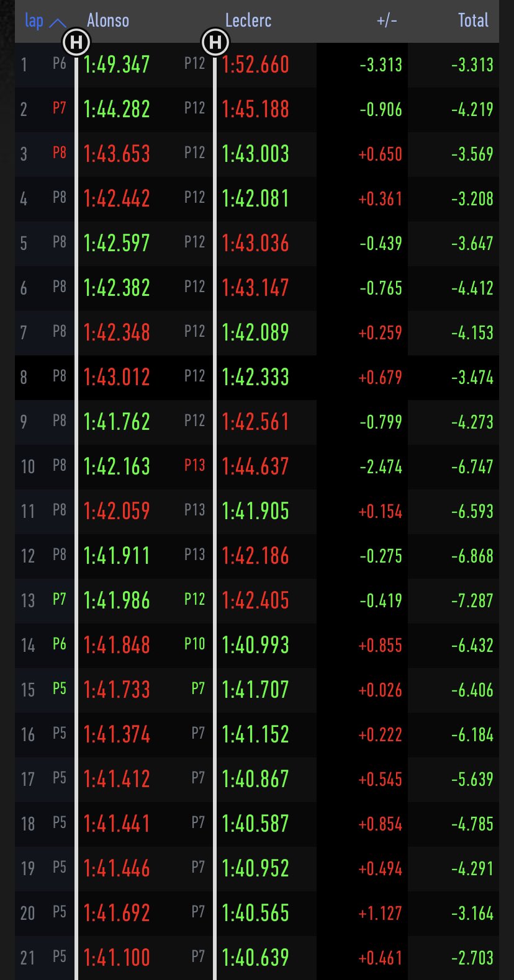514x980 pixels.
Task: Select delta +0.026
Action: [381, 690]
